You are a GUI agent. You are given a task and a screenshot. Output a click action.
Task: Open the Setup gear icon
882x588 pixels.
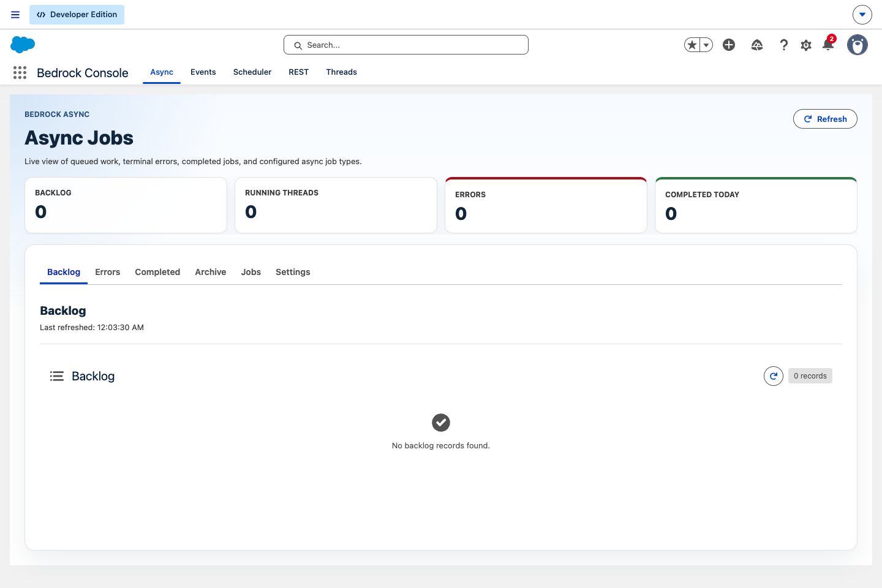coord(806,45)
